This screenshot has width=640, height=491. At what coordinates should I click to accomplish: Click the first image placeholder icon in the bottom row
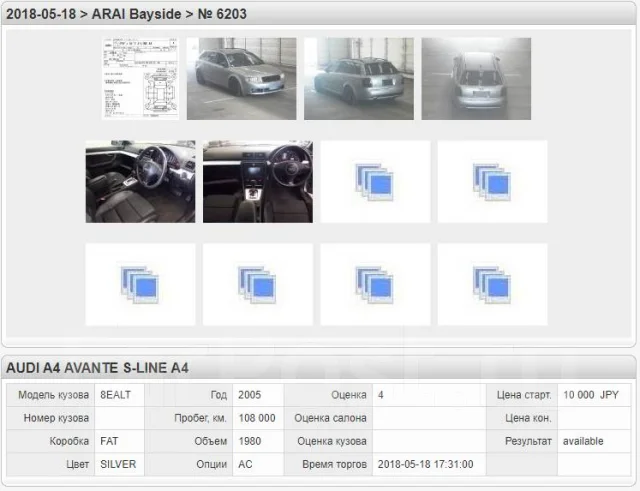click(x=140, y=285)
